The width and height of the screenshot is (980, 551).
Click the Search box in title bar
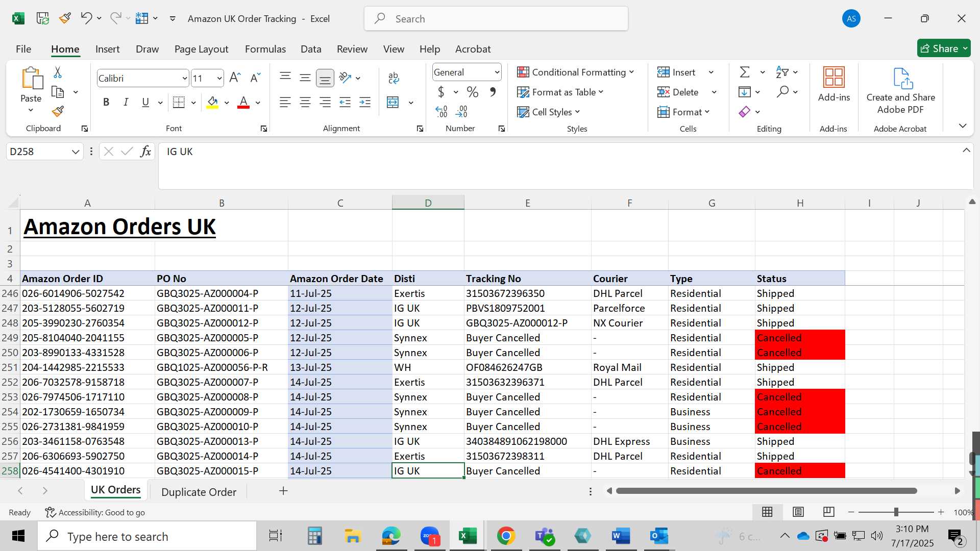point(496,18)
